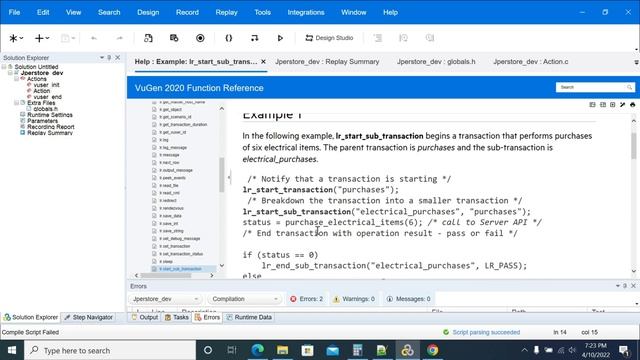Open the Tools menu
The image size is (640, 360).
(262, 12)
